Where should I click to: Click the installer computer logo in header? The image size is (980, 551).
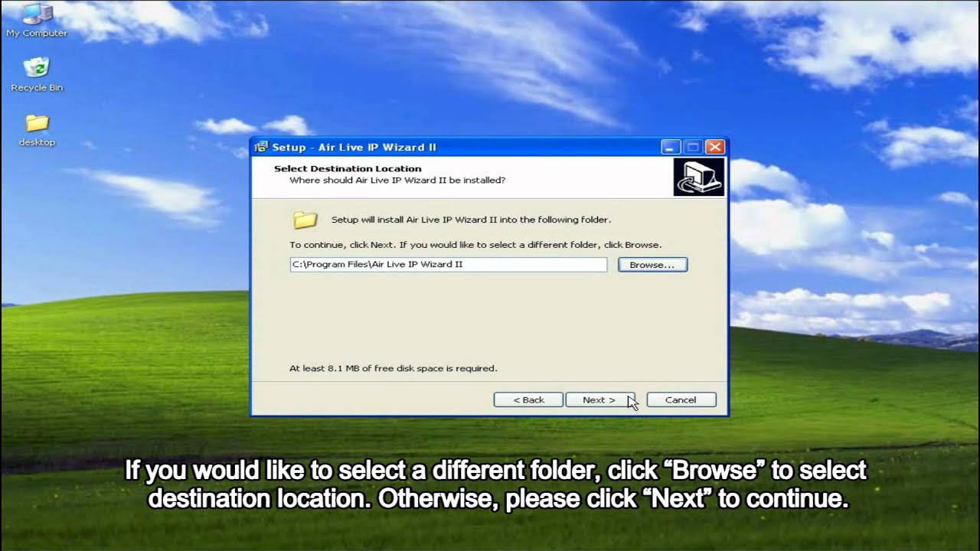(698, 177)
